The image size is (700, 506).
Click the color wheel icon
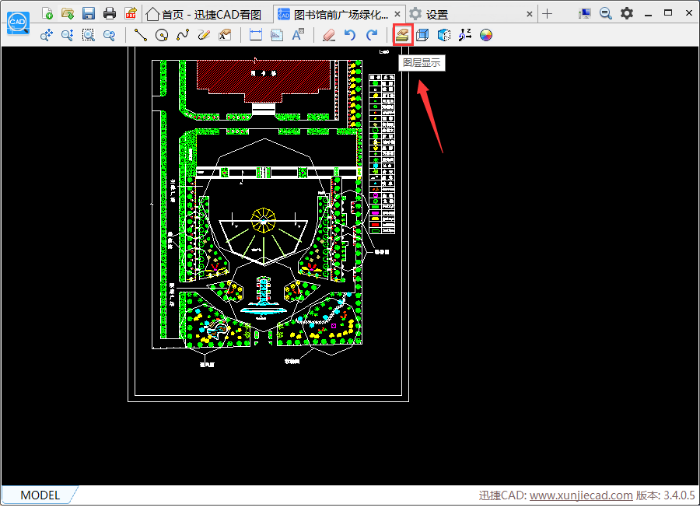tap(486, 35)
